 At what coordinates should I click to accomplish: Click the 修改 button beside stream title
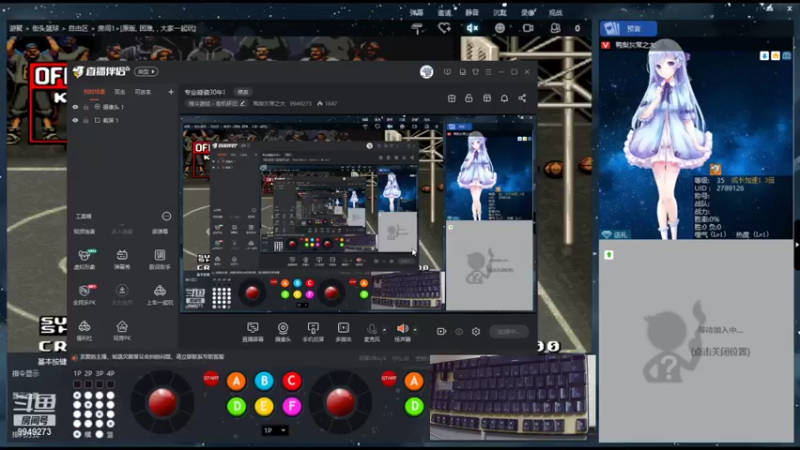243,92
